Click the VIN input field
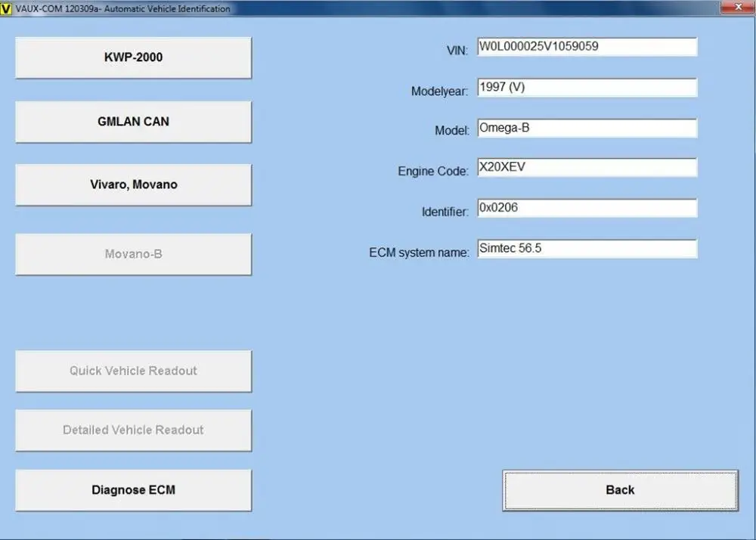 [x=587, y=47]
